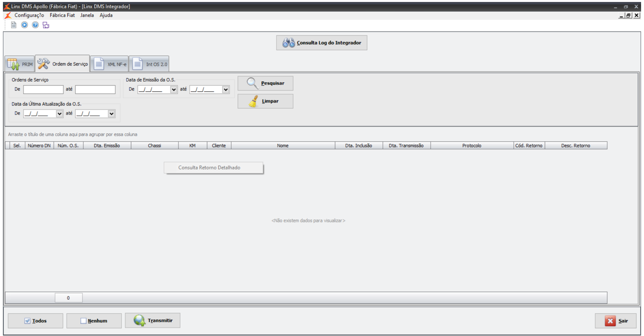Sort by the Chassi column header
Screen dimensions: 644x336
pyautogui.click(x=154, y=146)
